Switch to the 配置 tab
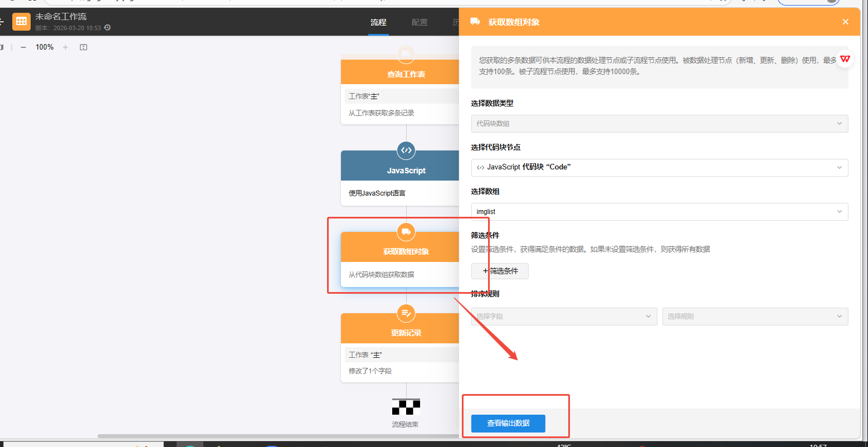This screenshot has height=447, width=868. (x=420, y=23)
